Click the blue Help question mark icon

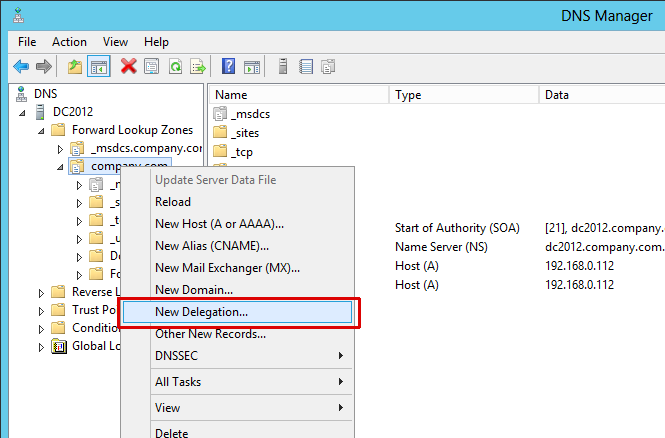click(x=228, y=67)
